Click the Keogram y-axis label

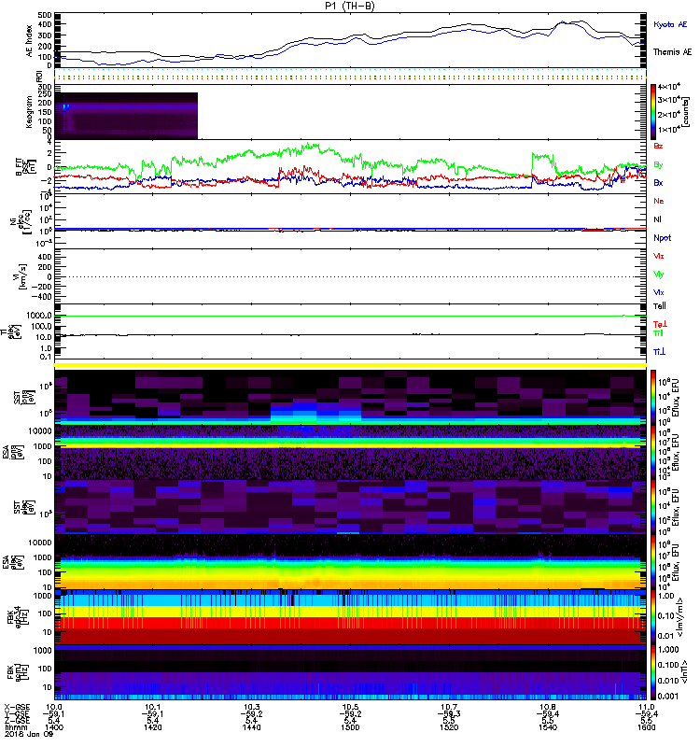tap(30, 112)
